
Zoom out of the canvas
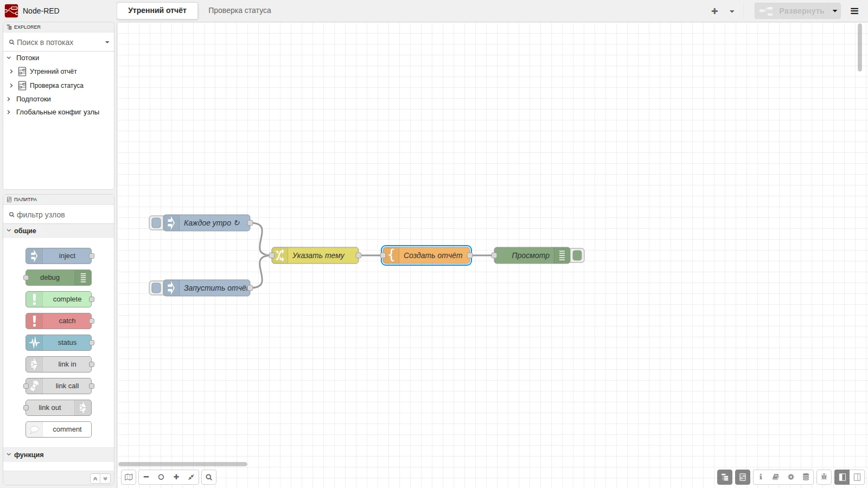pos(146,477)
